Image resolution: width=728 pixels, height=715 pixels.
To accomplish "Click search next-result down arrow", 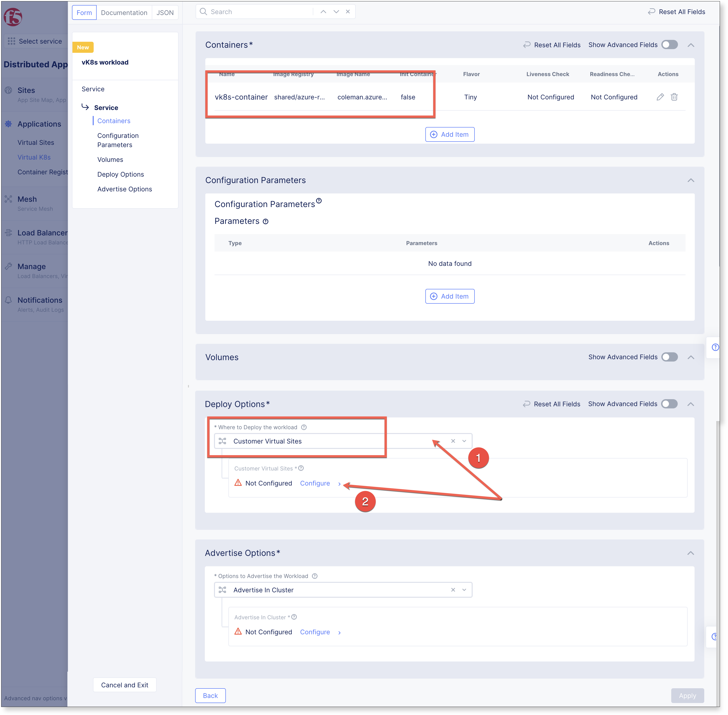I will (x=336, y=12).
